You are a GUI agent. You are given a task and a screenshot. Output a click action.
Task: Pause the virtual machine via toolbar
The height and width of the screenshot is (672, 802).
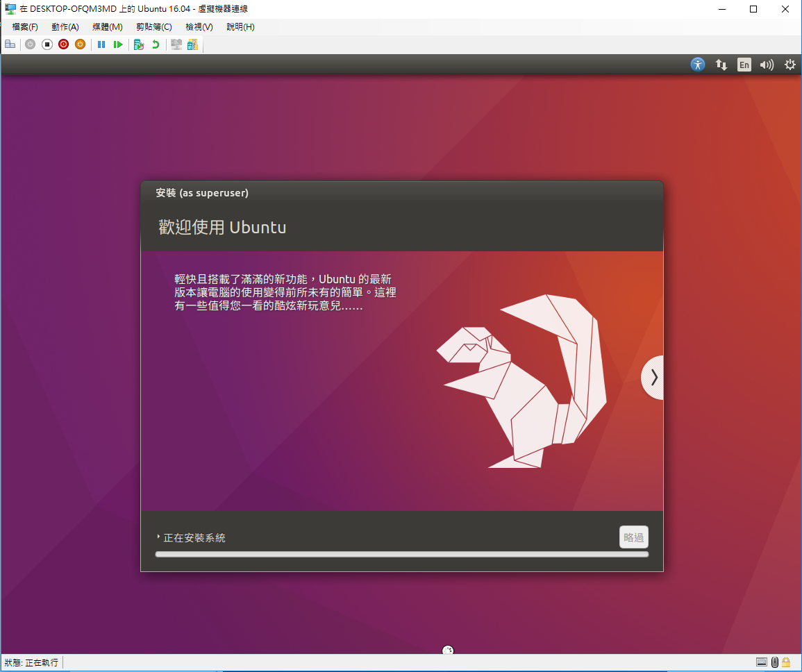point(101,44)
